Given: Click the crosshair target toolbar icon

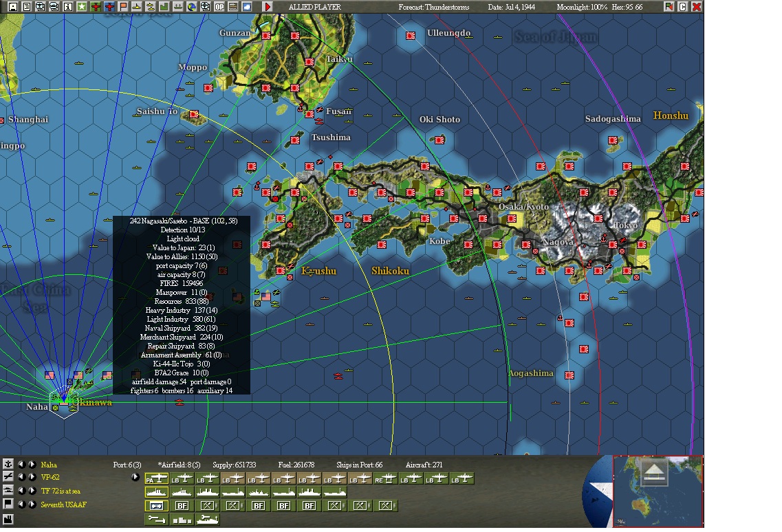Looking at the screenshot, I should [x=205, y=6].
